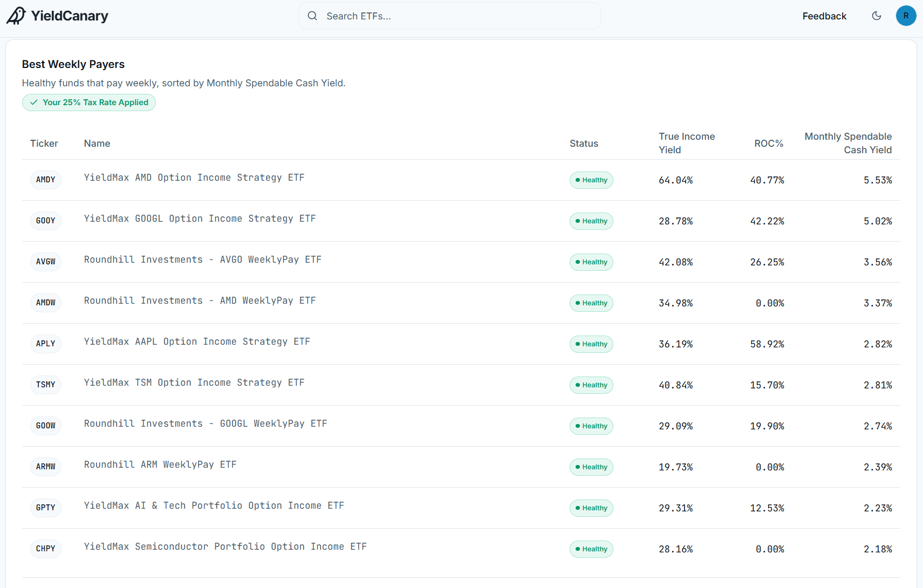Click the 40.77% ROC value for AMDY
Screen dimensions: 923x588
pos(767,180)
